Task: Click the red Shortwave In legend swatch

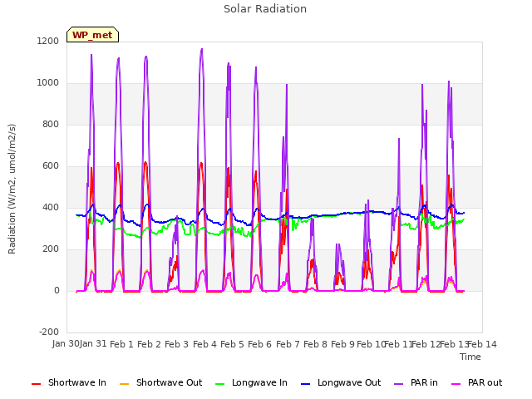Action: (x=37, y=384)
